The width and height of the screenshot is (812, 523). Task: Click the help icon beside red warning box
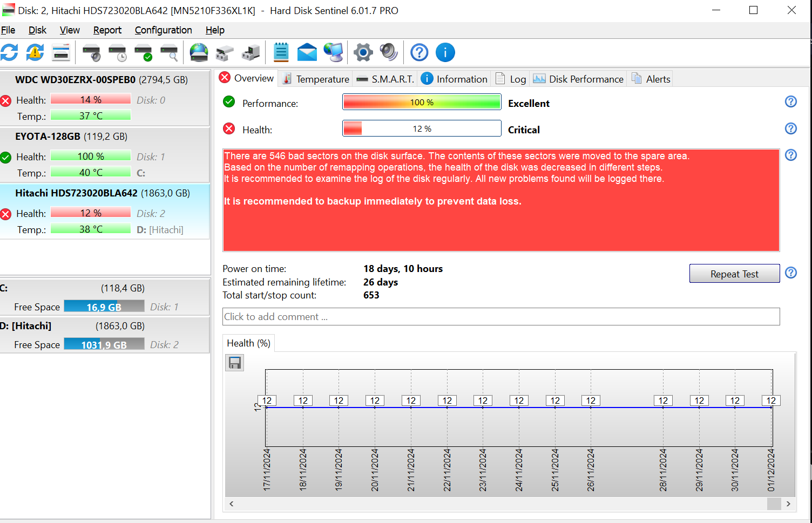[791, 155]
